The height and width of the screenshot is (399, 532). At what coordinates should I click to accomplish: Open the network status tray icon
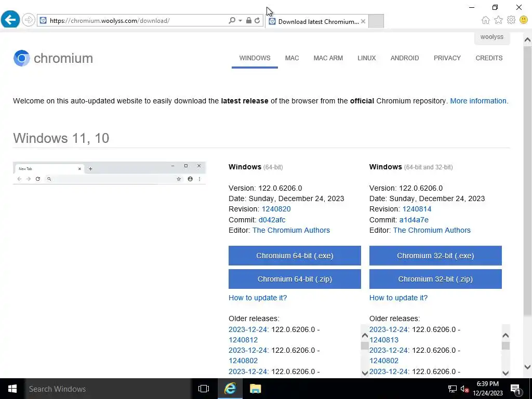453,389
